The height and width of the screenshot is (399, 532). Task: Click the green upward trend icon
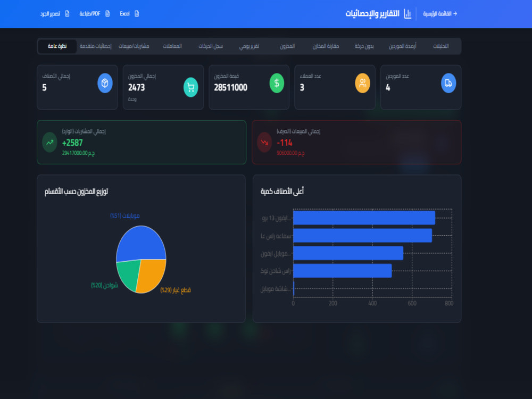(x=50, y=142)
